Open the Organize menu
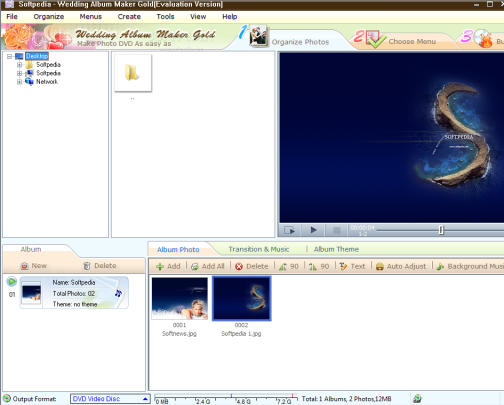 click(x=49, y=17)
